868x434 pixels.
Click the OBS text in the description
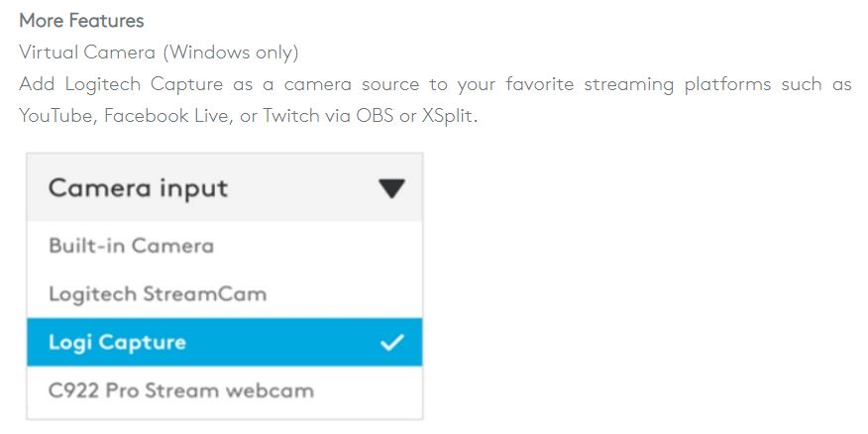pos(377,116)
